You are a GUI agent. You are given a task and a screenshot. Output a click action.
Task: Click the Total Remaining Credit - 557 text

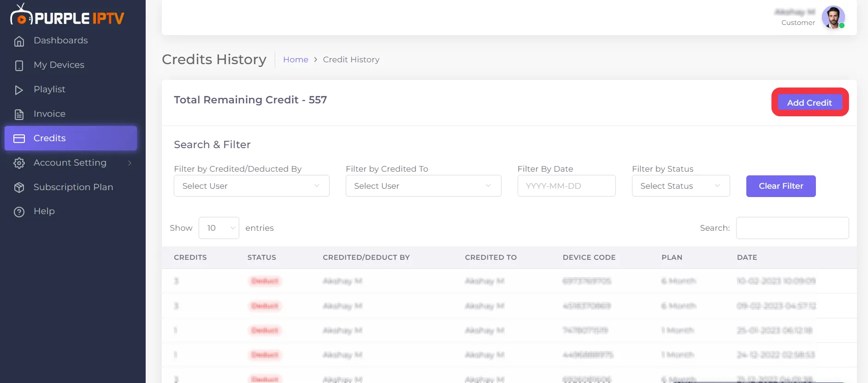(x=250, y=100)
